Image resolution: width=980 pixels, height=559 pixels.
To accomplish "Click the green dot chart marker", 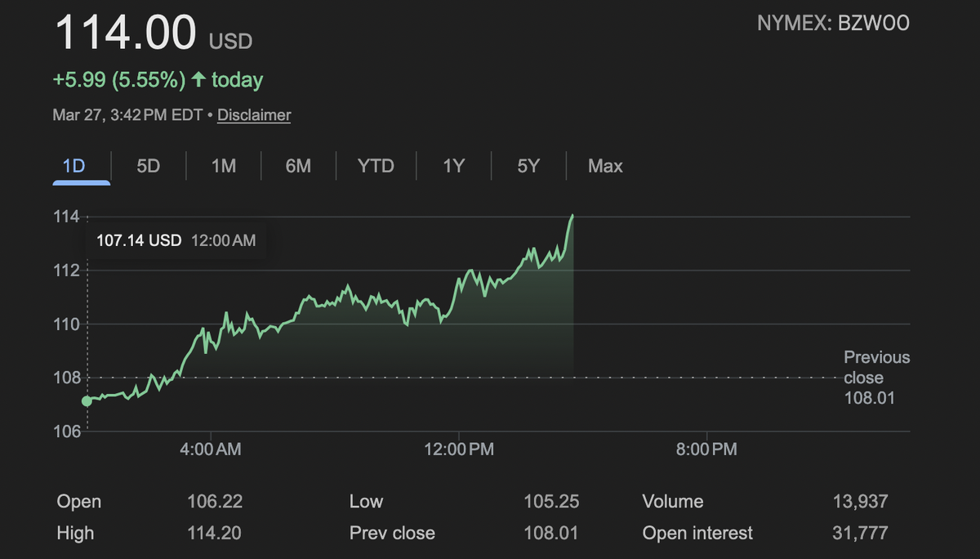I will 87,401.
